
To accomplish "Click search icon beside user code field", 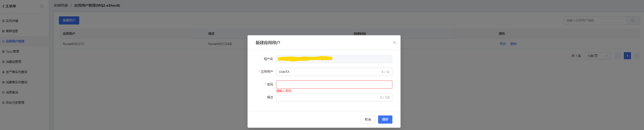I will (633, 20).
